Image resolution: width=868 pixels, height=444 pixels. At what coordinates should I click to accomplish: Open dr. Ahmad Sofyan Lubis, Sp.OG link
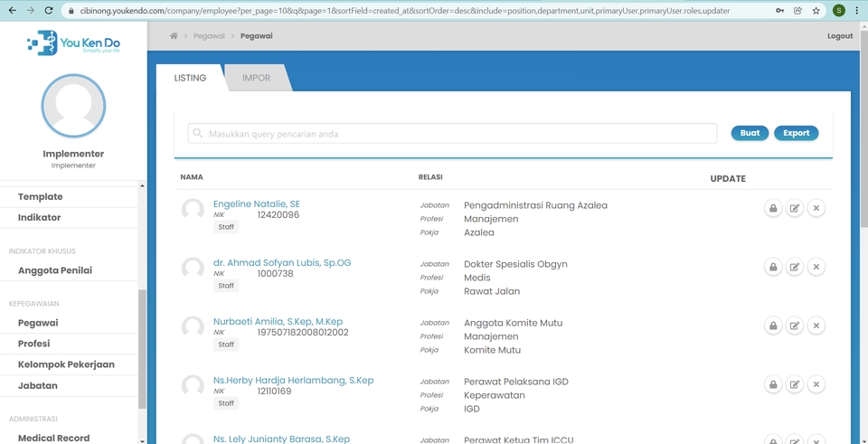(282, 262)
